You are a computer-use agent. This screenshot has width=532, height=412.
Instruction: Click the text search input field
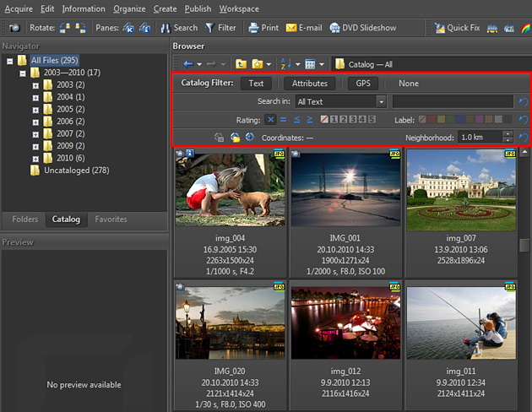click(x=453, y=101)
